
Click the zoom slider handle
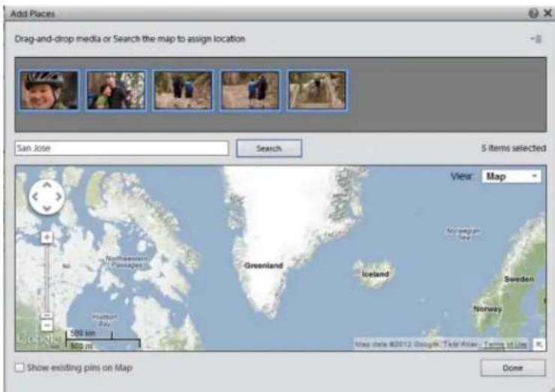(x=46, y=315)
